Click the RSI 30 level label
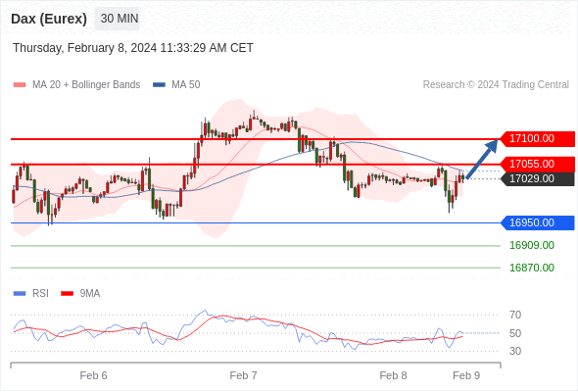Viewport: 578px width, 392px height. click(515, 351)
